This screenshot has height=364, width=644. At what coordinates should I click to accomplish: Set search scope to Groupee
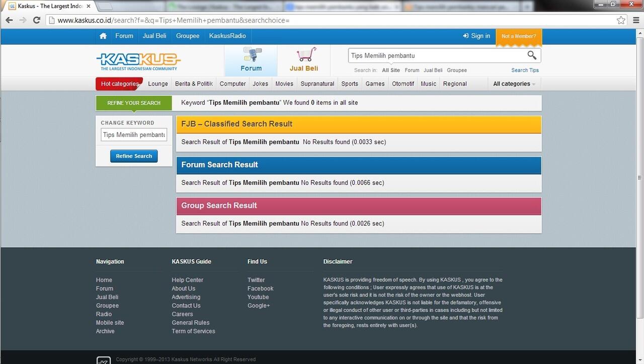(x=457, y=70)
